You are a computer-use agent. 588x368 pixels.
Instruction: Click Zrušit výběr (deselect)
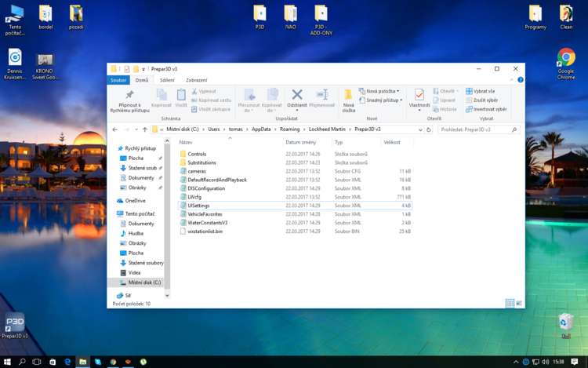(482, 100)
